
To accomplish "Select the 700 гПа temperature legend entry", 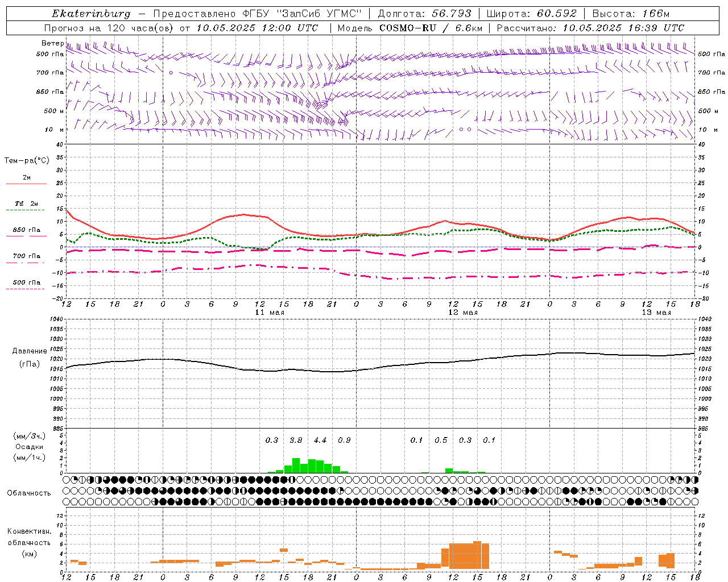I will [27, 256].
